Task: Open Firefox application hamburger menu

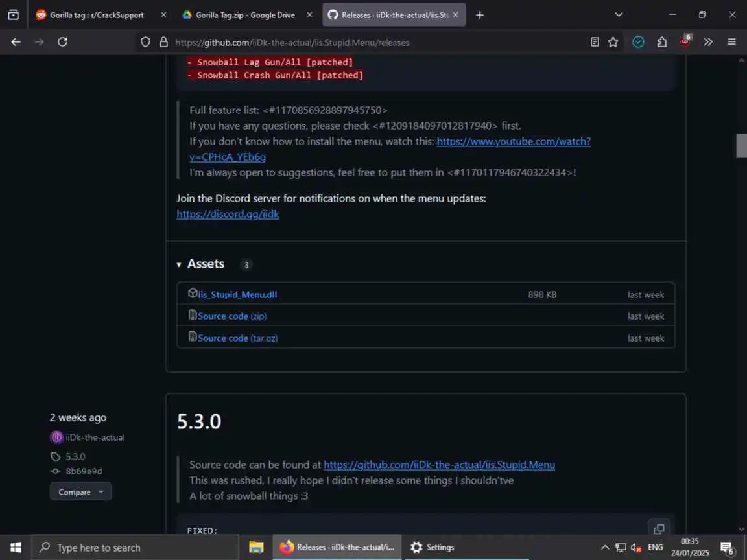Action: coord(731,42)
